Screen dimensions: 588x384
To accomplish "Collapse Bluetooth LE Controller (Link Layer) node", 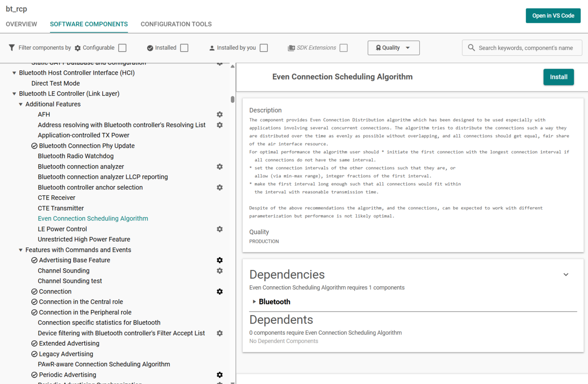I will coord(14,94).
